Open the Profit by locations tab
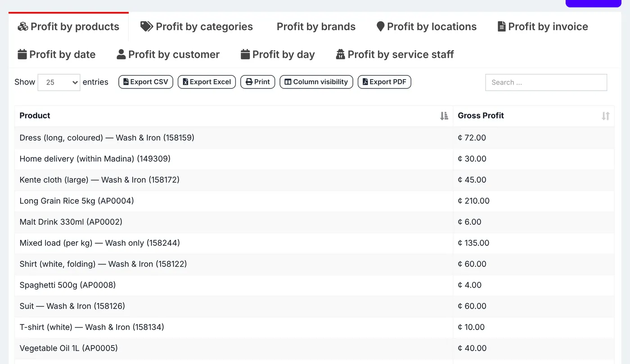The width and height of the screenshot is (630, 364). point(427,27)
